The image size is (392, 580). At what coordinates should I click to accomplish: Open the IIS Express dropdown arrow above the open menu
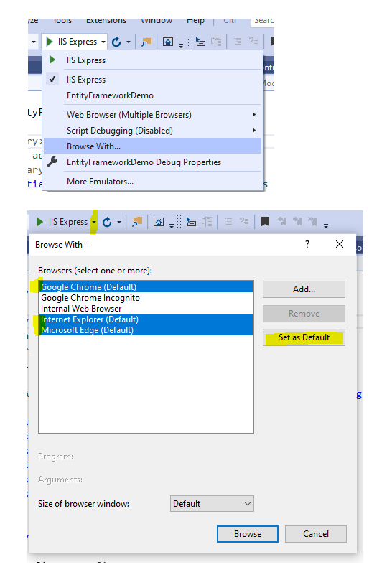click(103, 42)
